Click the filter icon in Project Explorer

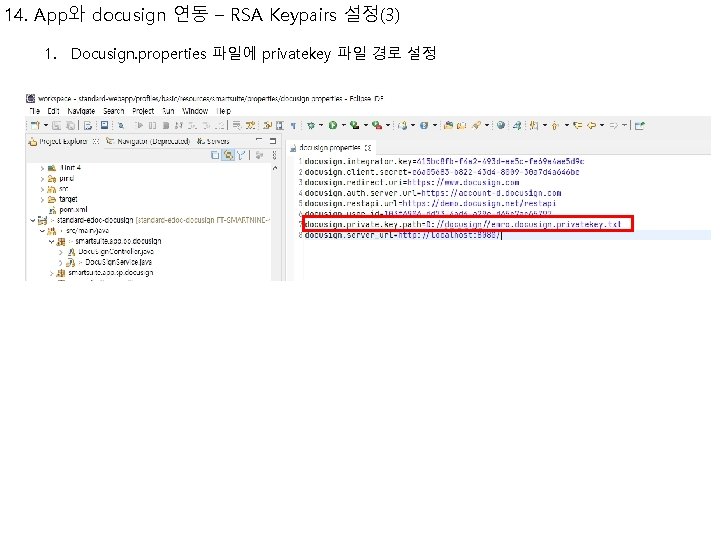(x=241, y=155)
